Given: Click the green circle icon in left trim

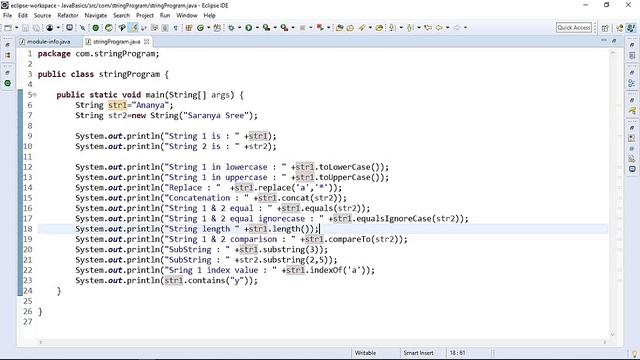Looking at the screenshot, I should tap(7, 83).
